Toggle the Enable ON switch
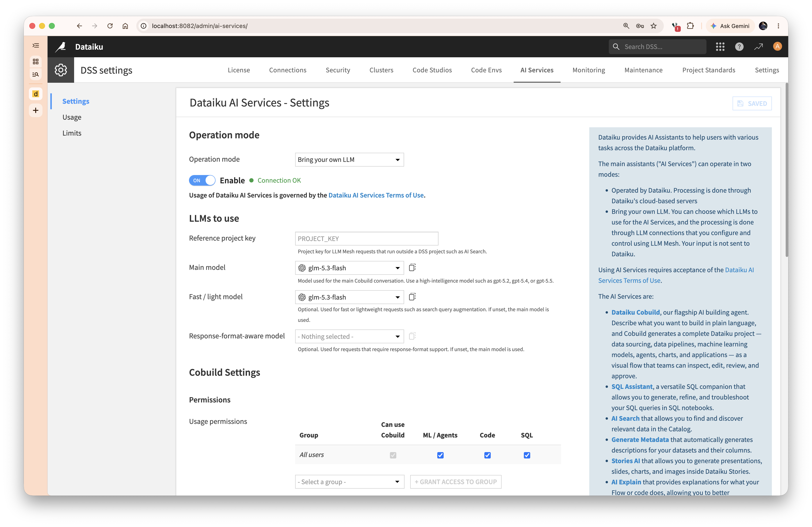This screenshot has height=527, width=812. pyautogui.click(x=202, y=180)
